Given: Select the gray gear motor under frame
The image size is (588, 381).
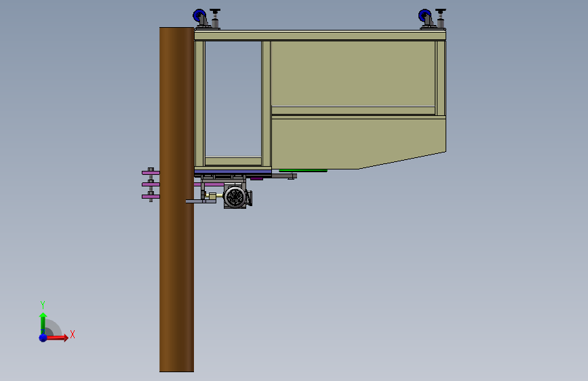Looking at the screenshot, I should (x=237, y=197).
